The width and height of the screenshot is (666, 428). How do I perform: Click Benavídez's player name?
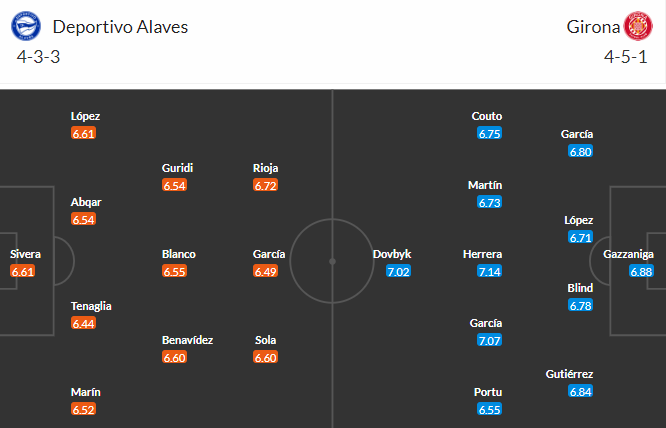coord(187,340)
